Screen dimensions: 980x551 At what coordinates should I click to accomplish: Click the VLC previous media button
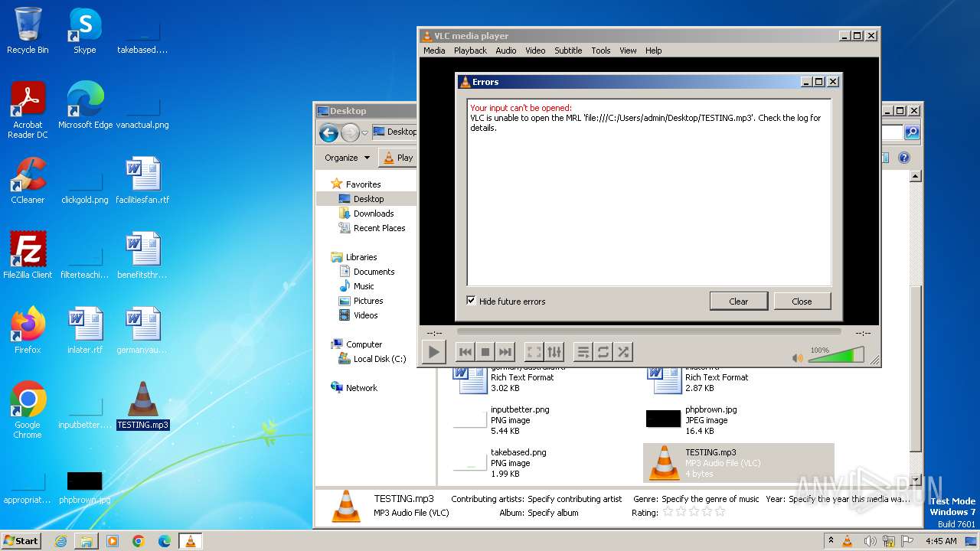tap(465, 352)
